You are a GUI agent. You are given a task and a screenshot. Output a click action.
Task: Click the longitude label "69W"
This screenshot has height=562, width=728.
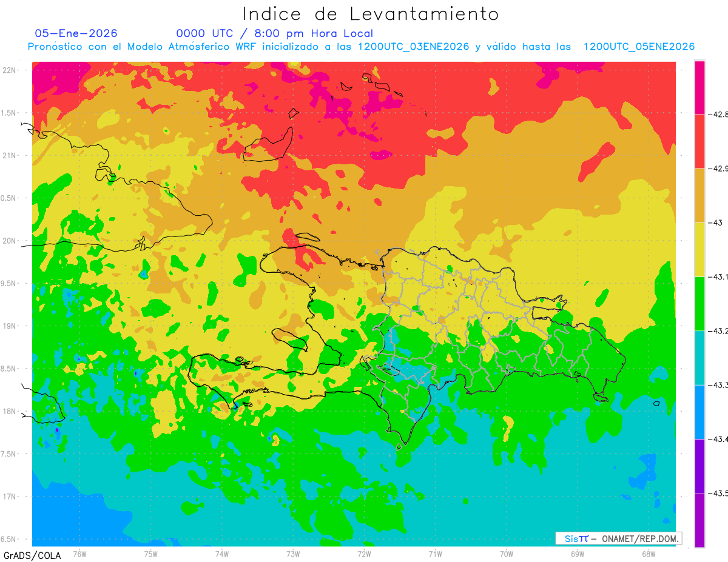(x=578, y=554)
